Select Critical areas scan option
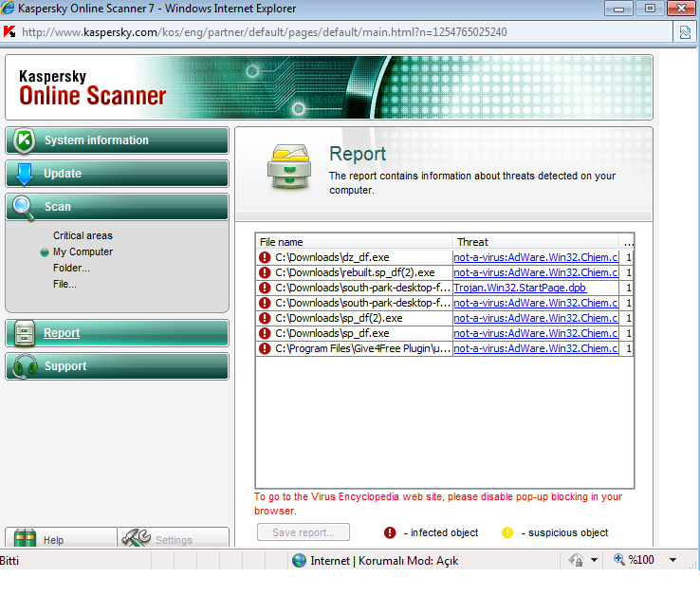The image size is (700, 615). click(x=83, y=235)
